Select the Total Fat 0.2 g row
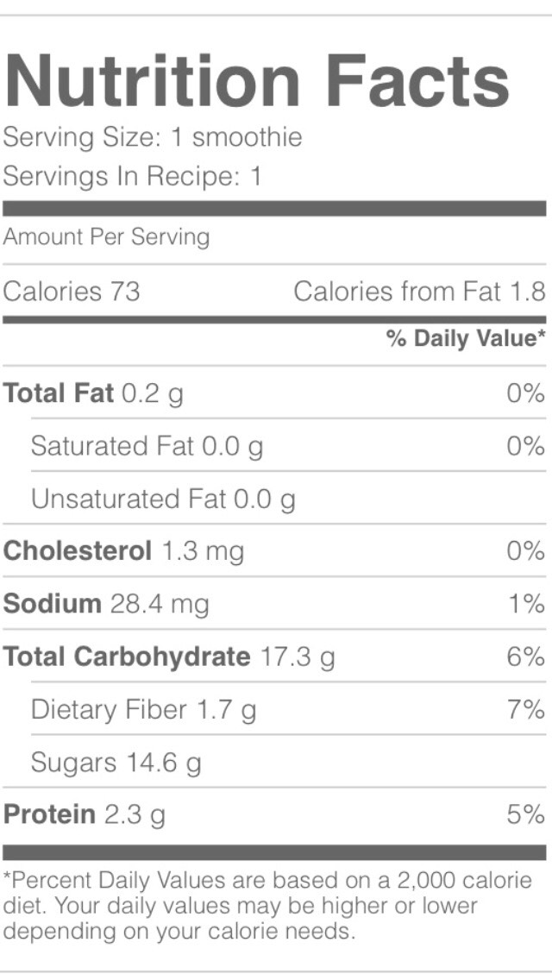 (x=274, y=393)
